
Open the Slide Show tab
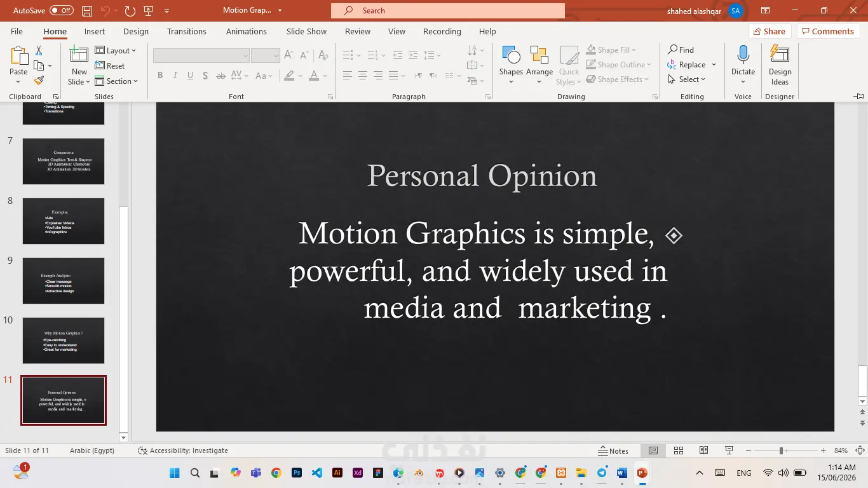point(306,31)
